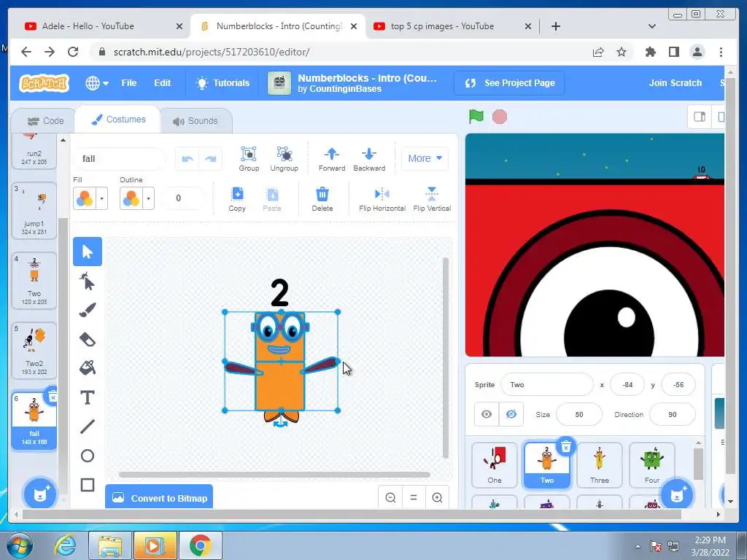Expand the More options dropdown

coord(425,158)
